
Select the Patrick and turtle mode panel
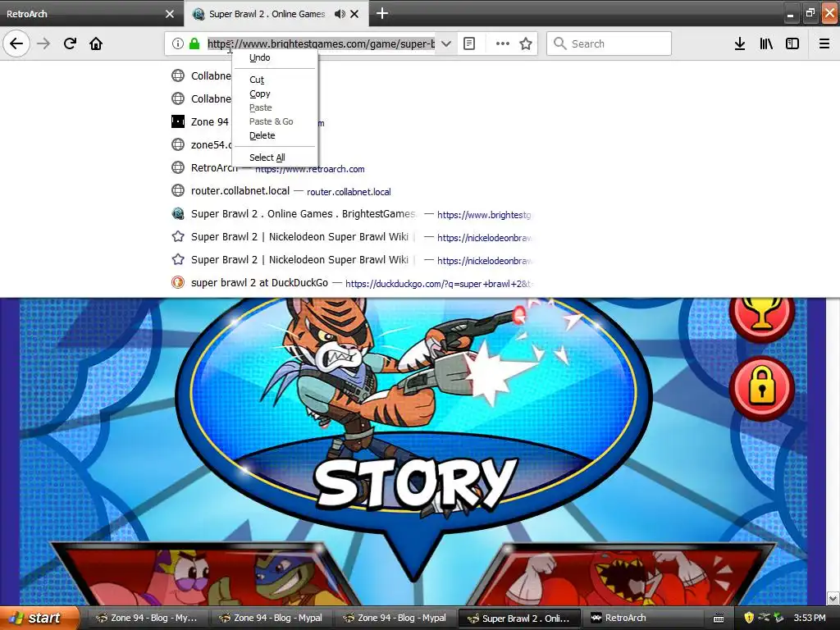(x=206, y=573)
